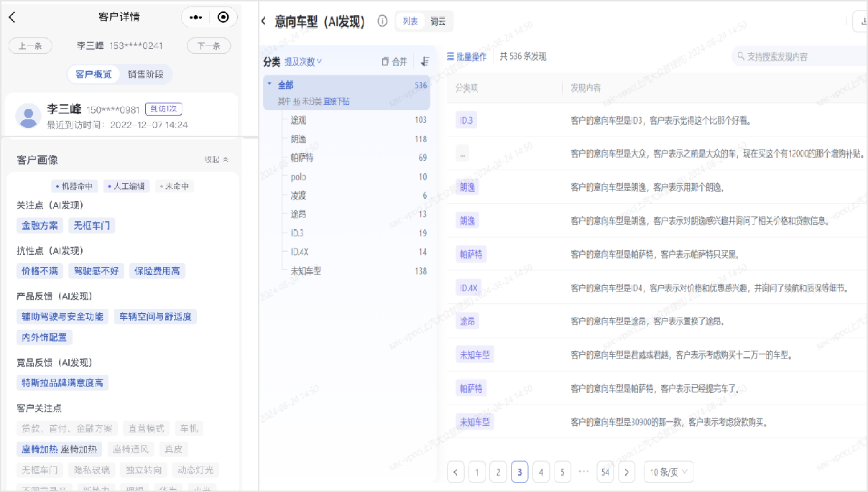Switch to 销售阶段 tab
868x492 pixels.
click(146, 75)
